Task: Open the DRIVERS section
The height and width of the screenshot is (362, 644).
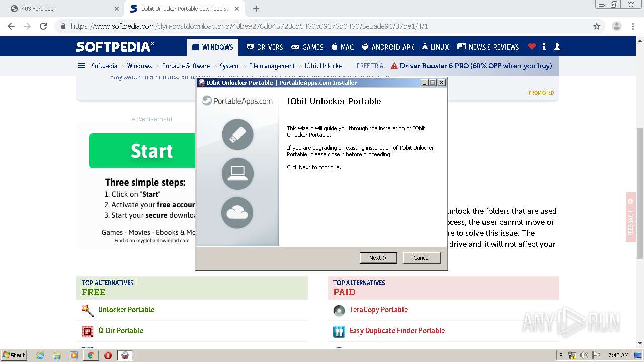Action: [265, 47]
